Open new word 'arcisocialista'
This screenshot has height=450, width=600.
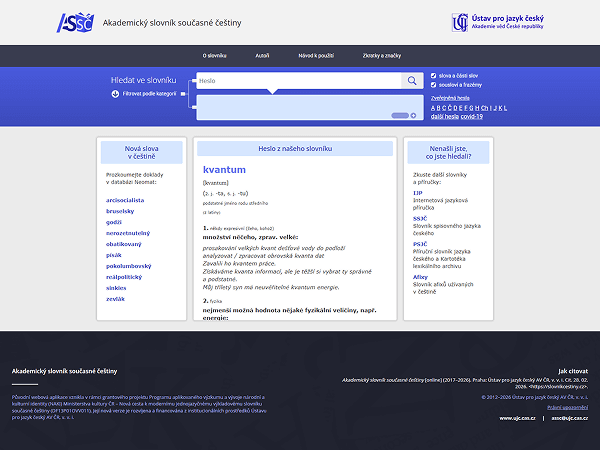click(125, 200)
